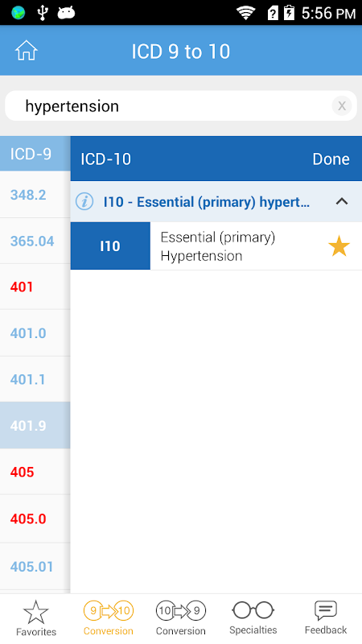Viewport: 362px width, 644px height.
Task: Open info for I10 Essential hypertension
Action: coord(84,202)
